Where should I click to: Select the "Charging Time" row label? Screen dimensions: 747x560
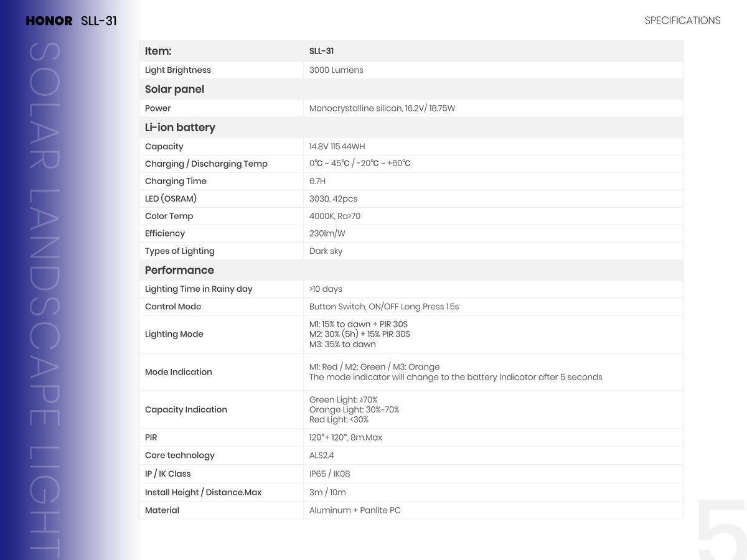pos(176,182)
